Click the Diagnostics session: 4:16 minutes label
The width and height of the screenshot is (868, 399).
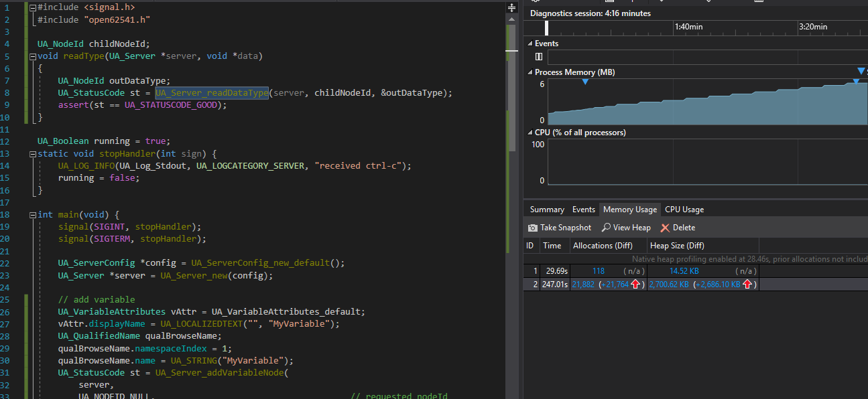(591, 13)
